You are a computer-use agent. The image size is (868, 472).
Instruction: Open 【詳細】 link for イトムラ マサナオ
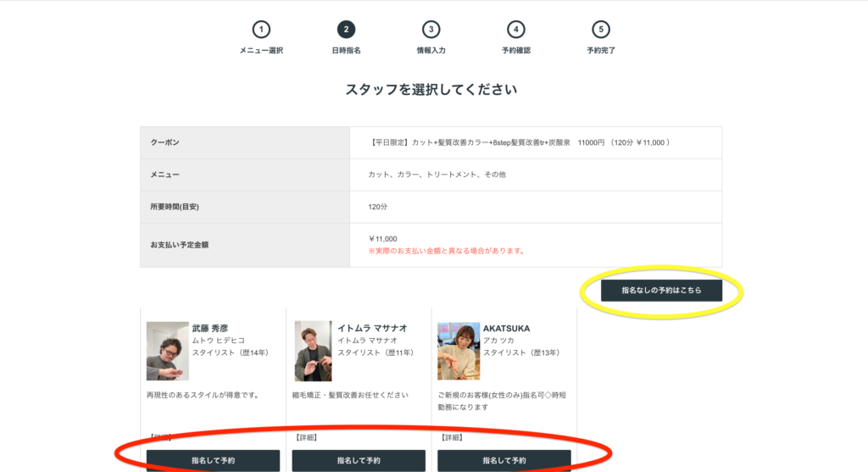coord(307,437)
